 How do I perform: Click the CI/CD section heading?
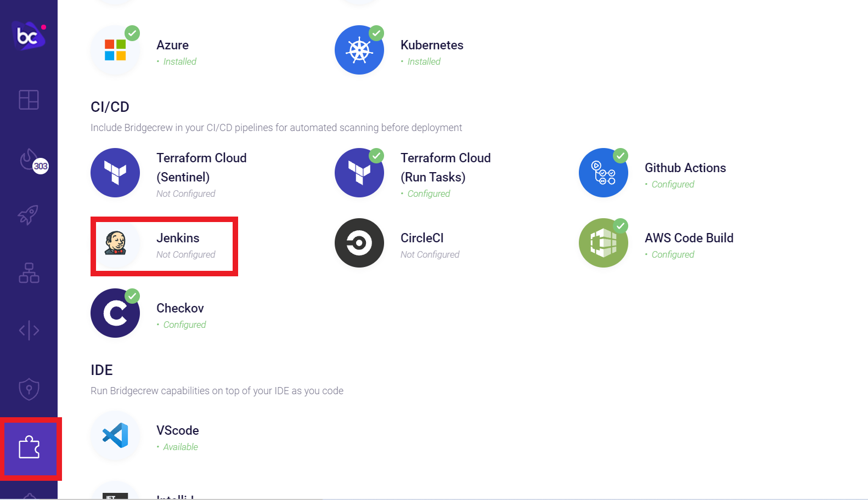point(110,107)
